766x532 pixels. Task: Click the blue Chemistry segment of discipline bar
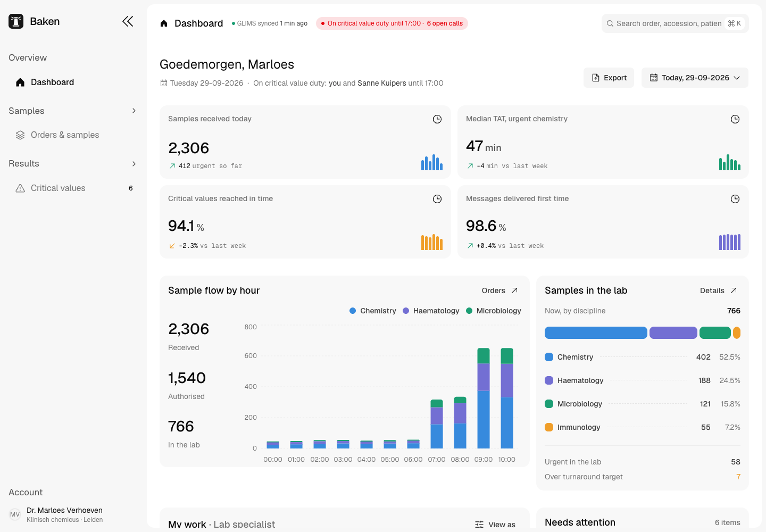tap(596, 333)
